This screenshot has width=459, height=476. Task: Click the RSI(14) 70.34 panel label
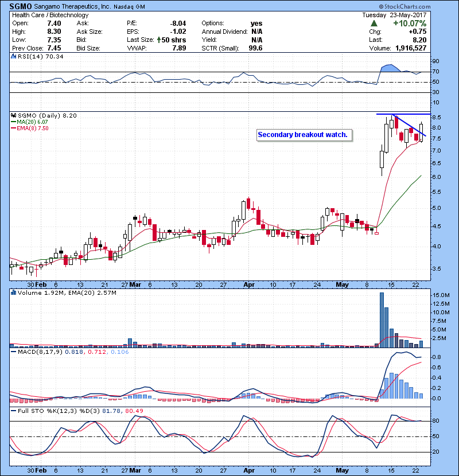40,56
